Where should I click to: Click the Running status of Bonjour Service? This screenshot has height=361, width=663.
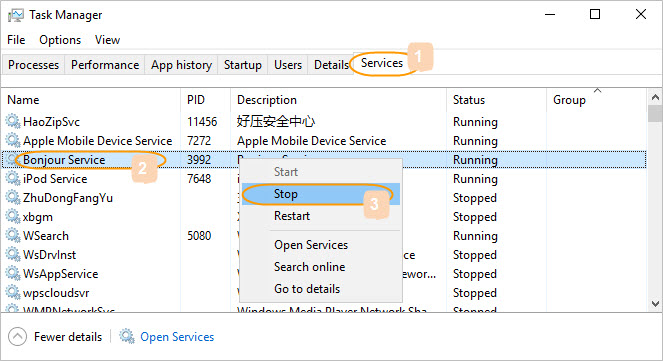[x=475, y=160]
